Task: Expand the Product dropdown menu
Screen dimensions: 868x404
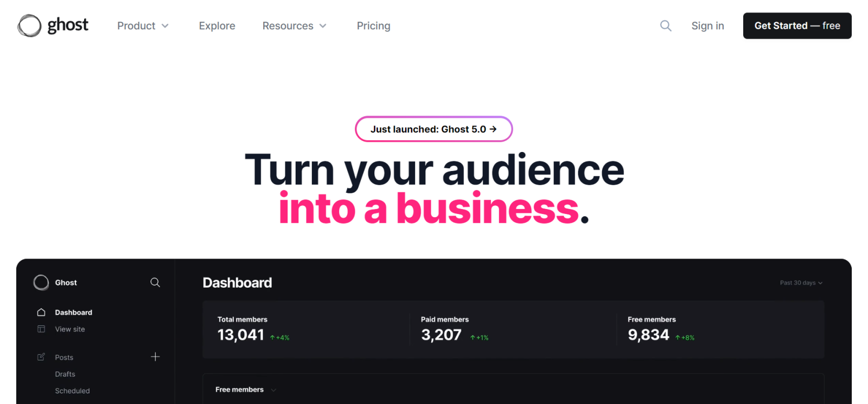Action: [143, 26]
